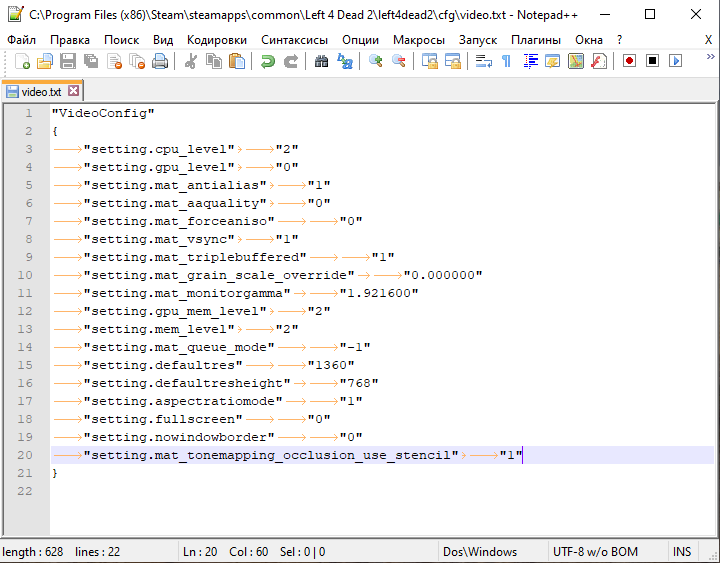Open the ? help menu
The image size is (720, 563).
coord(619,40)
